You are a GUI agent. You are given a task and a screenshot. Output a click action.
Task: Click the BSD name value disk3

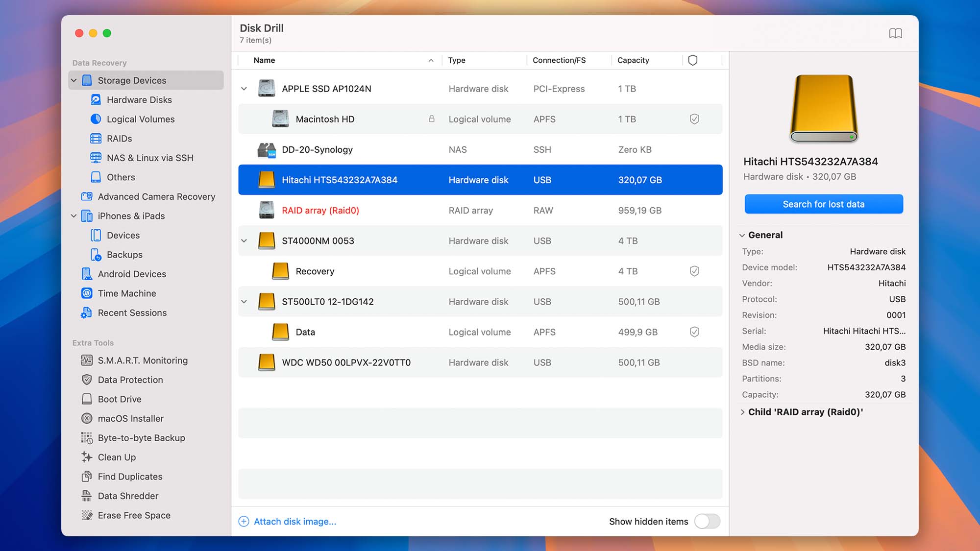[x=895, y=363]
